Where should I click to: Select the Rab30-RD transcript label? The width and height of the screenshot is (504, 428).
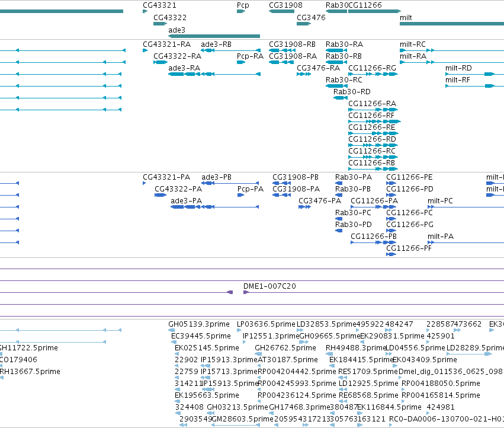(352, 92)
